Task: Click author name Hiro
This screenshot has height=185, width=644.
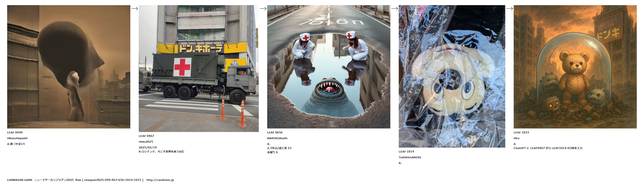Action: coord(517,138)
